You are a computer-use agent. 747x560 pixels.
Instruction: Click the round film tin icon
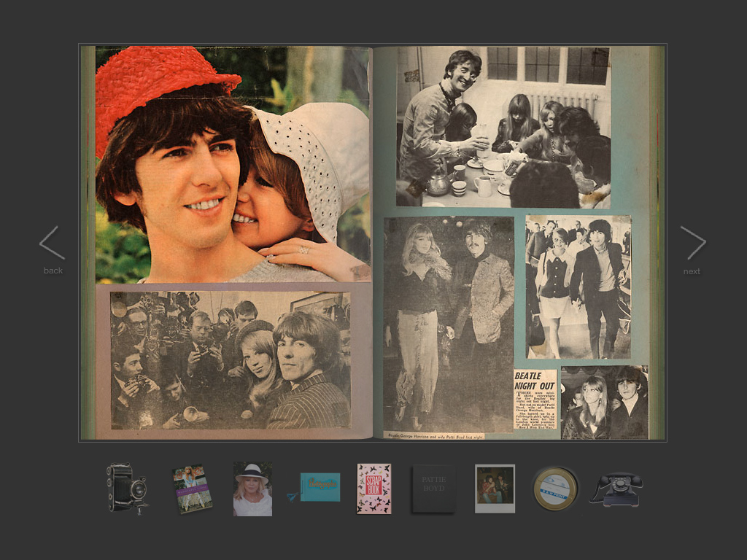pyautogui.click(x=555, y=489)
